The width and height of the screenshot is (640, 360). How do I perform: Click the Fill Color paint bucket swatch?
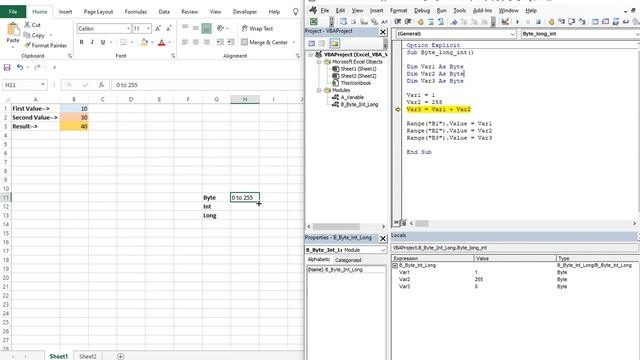(x=144, y=42)
